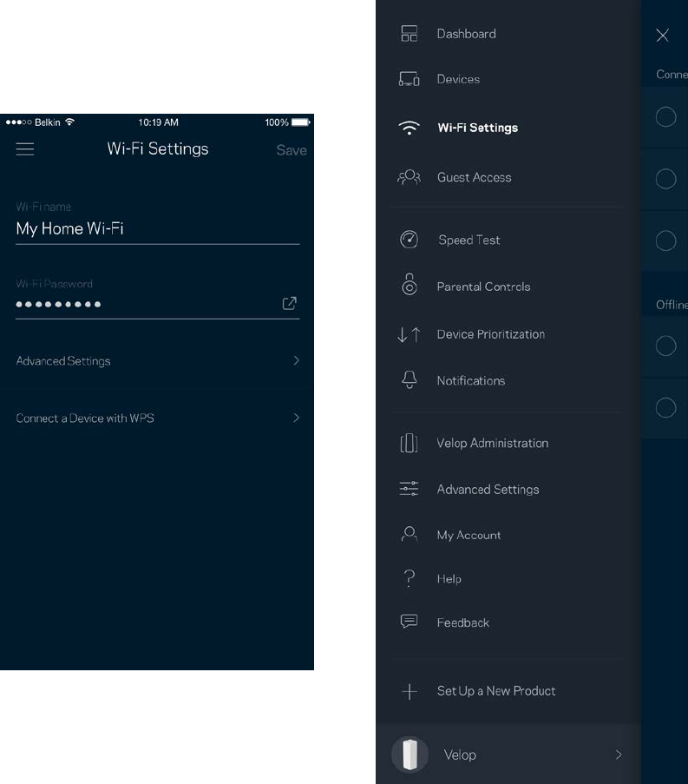Viewport: 688px width, 784px height.
Task: Select Parental Controls menu item
Action: coord(483,287)
